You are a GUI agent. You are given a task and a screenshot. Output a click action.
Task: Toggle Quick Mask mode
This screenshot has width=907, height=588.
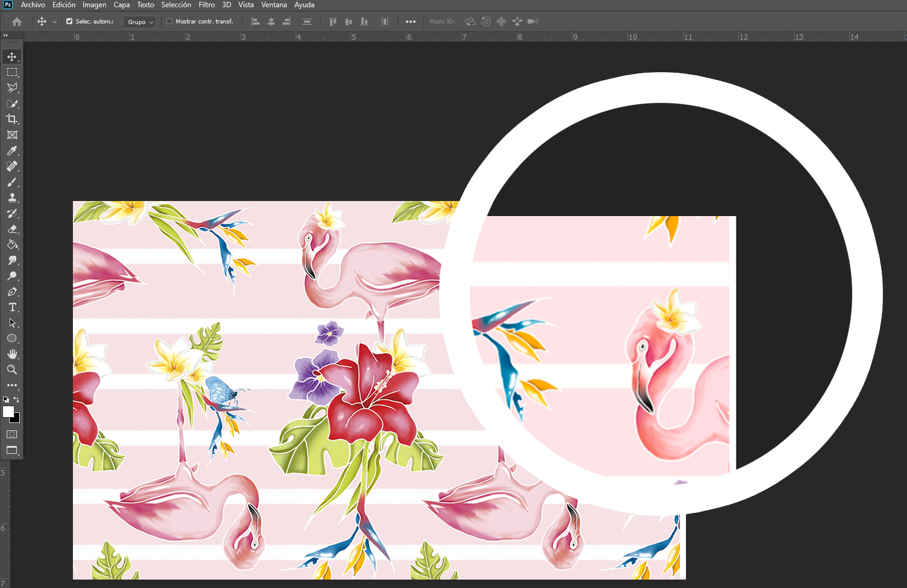click(11, 434)
